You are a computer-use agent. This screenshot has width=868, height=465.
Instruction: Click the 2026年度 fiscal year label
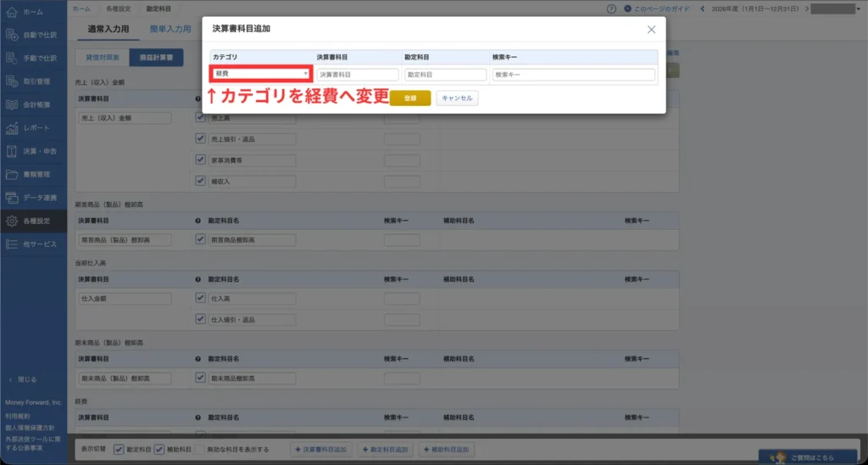click(x=754, y=8)
